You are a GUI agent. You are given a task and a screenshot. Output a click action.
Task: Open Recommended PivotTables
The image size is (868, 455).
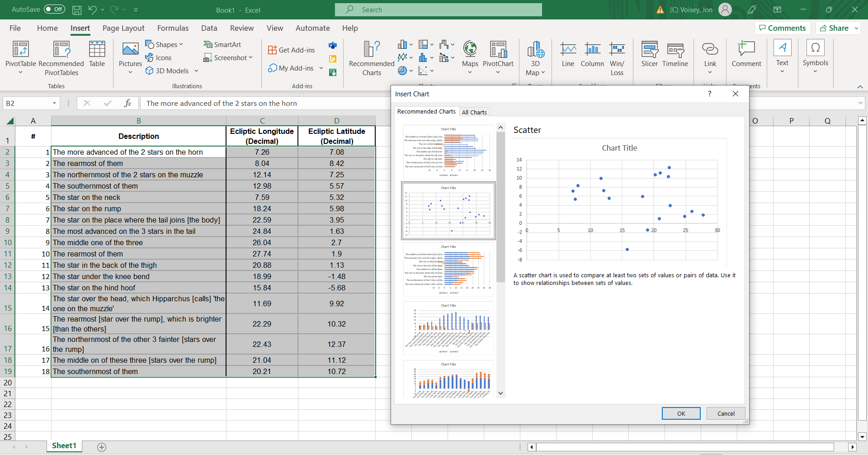[x=61, y=58]
